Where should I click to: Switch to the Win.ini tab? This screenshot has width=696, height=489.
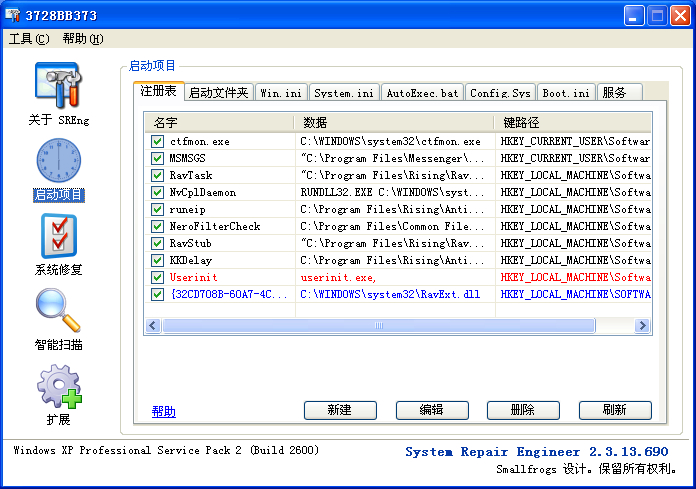coord(281,93)
